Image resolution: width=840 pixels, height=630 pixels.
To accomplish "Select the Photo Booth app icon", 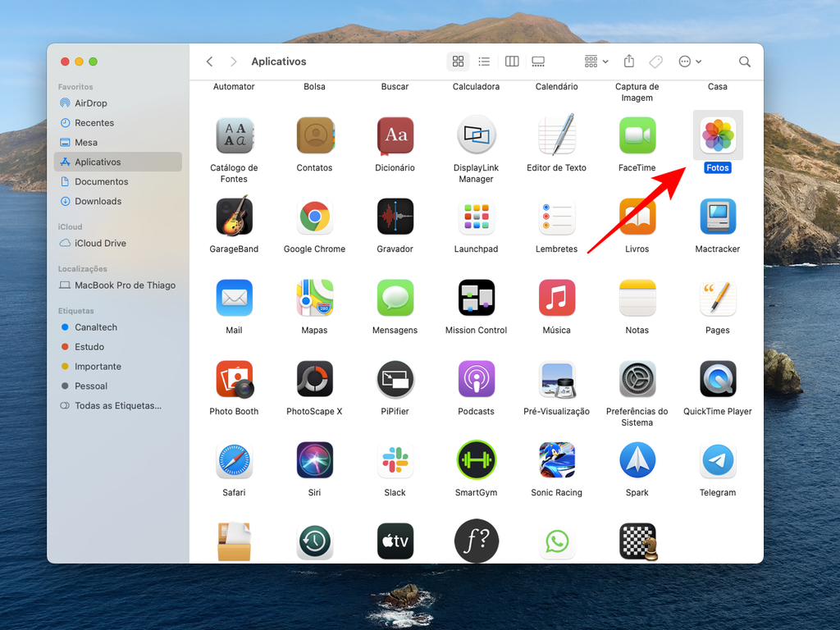I will (234, 379).
